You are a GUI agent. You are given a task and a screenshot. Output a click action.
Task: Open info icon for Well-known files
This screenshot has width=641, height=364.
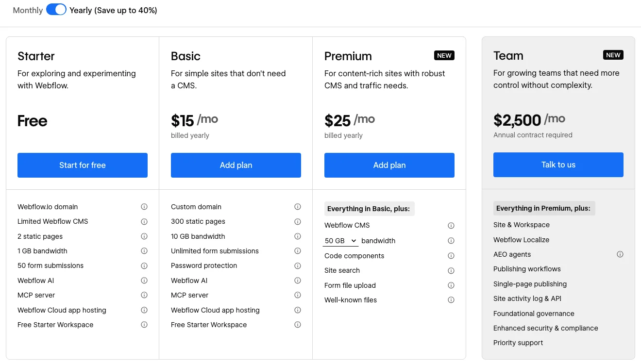[x=451, y=300]
